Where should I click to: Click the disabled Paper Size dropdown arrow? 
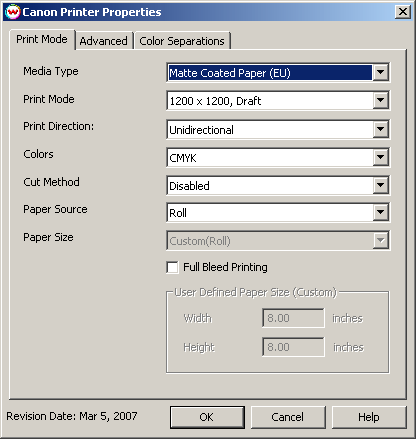(380, 240)
